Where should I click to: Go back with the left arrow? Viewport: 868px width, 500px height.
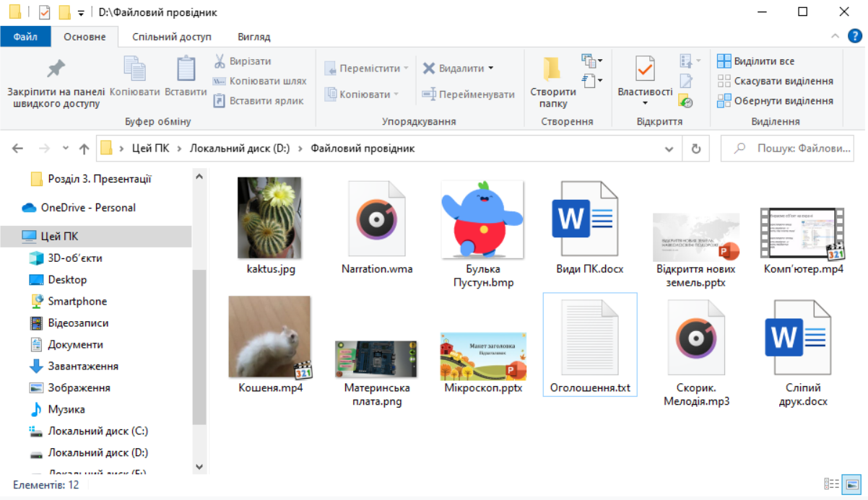(x=18, y=149)
